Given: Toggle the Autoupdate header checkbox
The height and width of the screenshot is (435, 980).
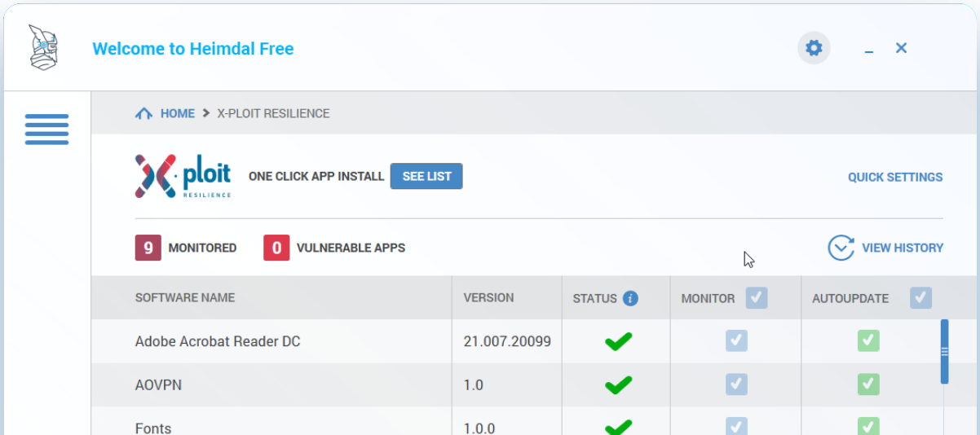Looking at the screenshot, I should (x=921, y=298).
